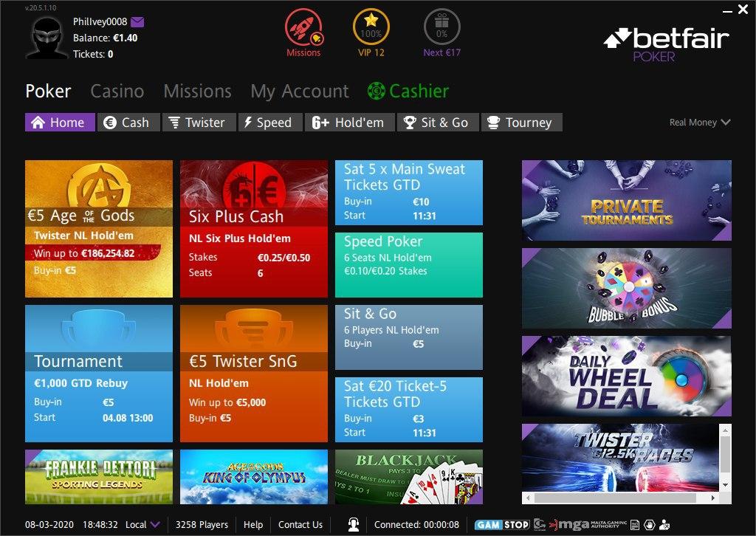This screenshot has height=536, width=756.
Task: Open the Next €17 gift bonus icon
Action: [x=441, y=28]
